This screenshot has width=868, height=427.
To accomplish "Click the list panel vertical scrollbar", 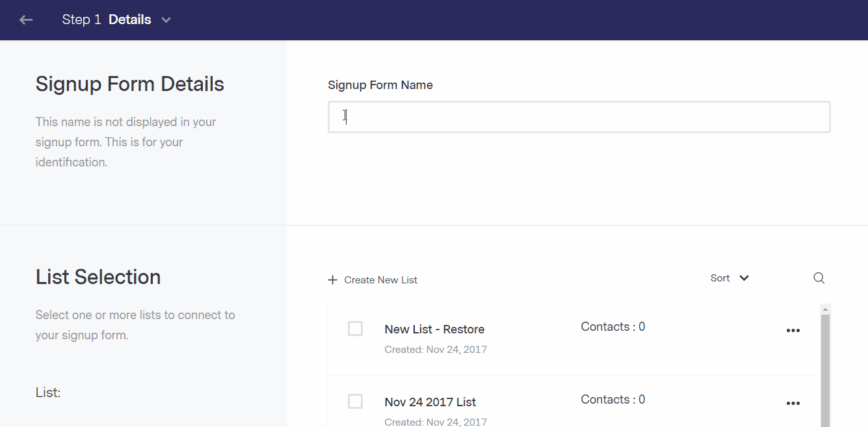I will click(x=825, y=370).
